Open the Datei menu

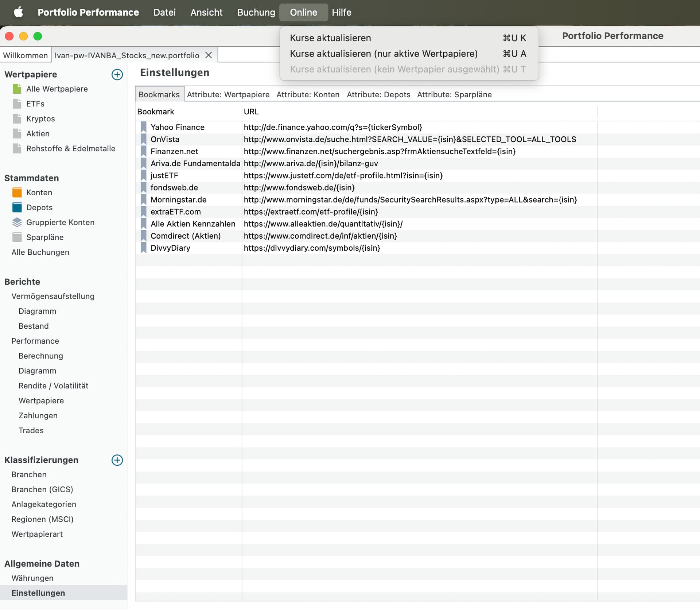pos(164,12)
